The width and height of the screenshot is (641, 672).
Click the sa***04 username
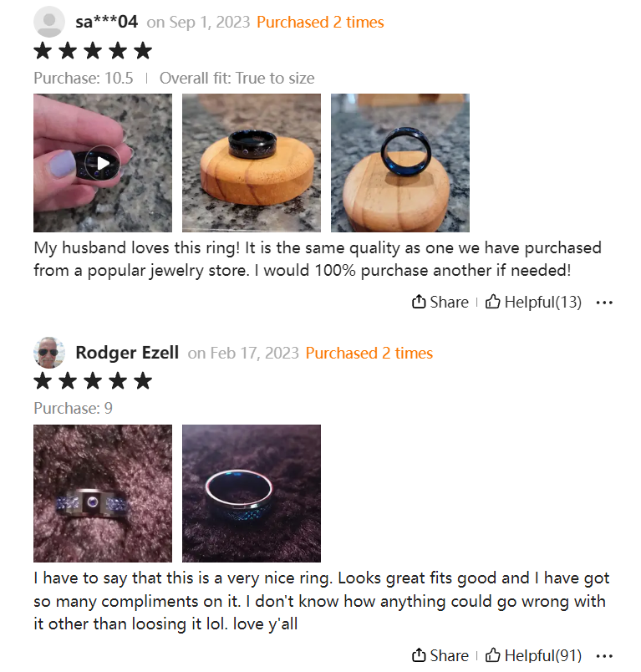pyautogui.click(x=107, y=22)
